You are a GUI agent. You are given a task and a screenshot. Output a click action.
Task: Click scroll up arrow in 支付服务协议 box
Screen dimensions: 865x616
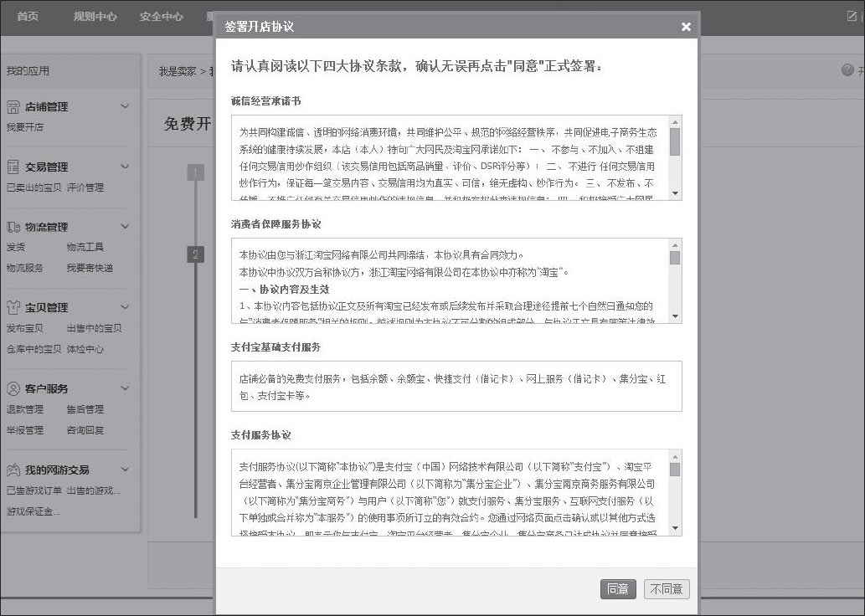coord(675,456)
